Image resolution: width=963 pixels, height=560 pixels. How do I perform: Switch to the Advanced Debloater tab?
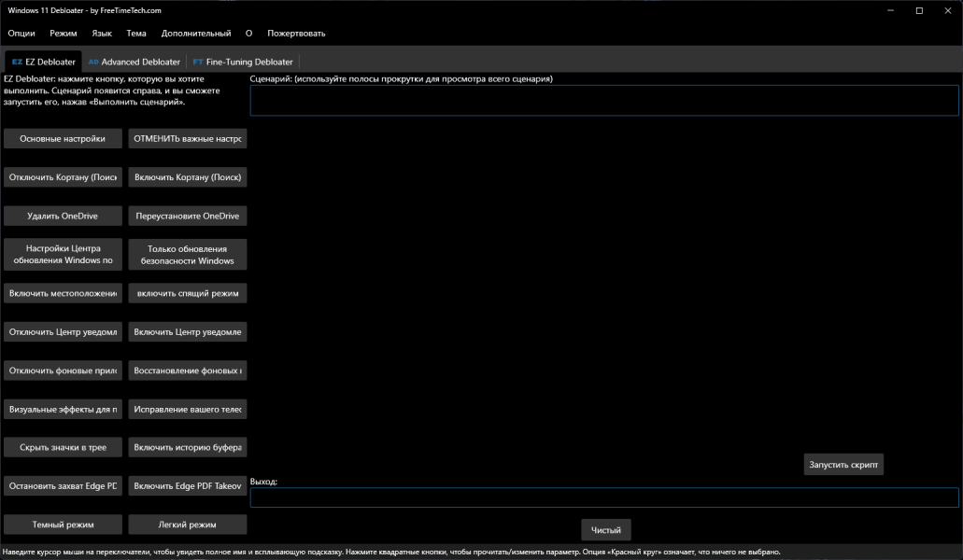click(135, 62)
